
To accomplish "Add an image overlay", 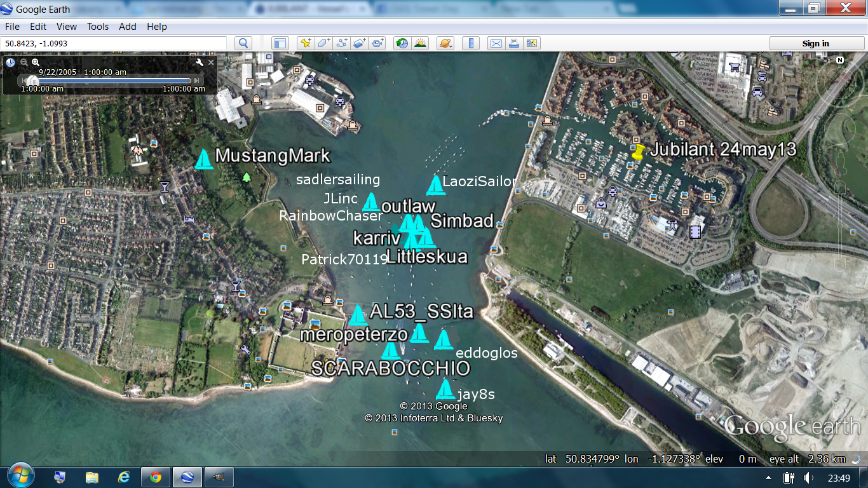I will point(360,43).
